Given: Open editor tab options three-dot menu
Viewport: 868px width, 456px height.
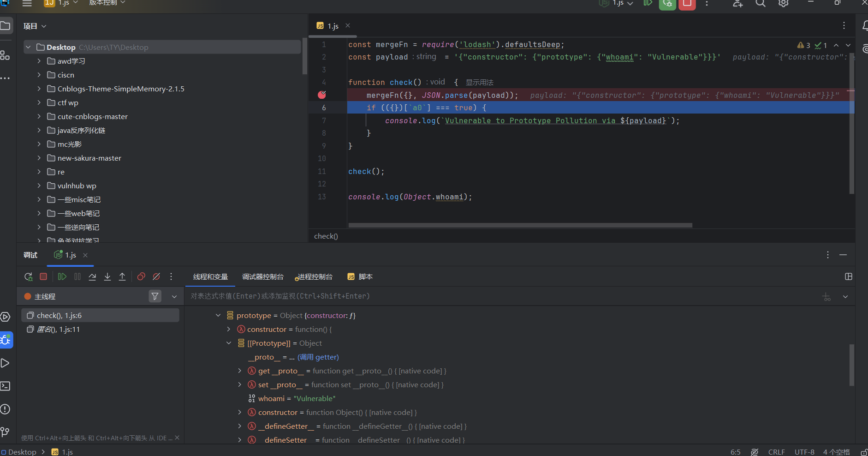Looking at the screenshot, I should pos(844,25).
